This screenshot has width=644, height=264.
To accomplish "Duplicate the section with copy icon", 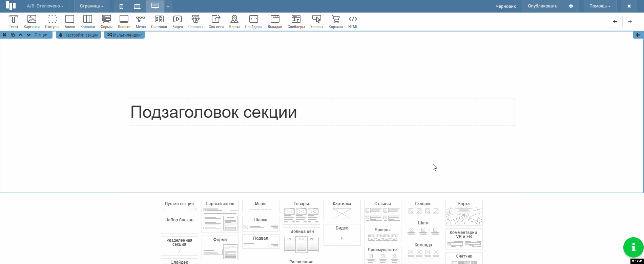I will (x=13, y=35).
